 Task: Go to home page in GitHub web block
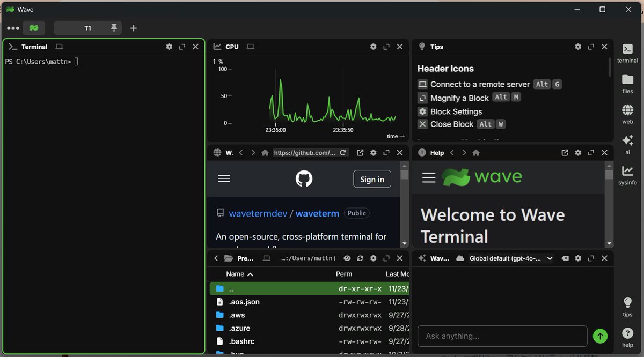click(265, 153)
